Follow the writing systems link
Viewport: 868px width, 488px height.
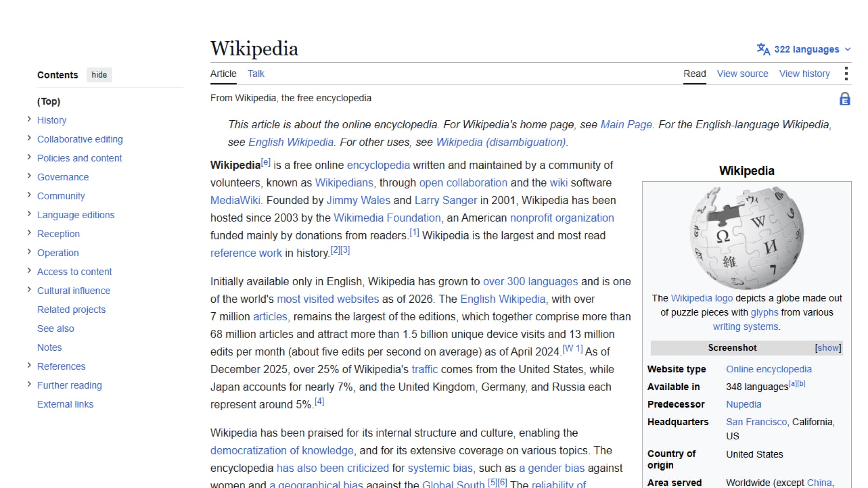745,327
